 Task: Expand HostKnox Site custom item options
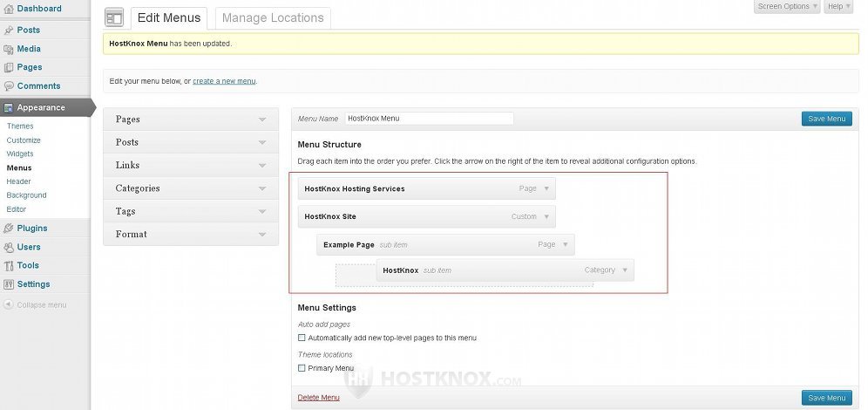[x=546, y=216]
